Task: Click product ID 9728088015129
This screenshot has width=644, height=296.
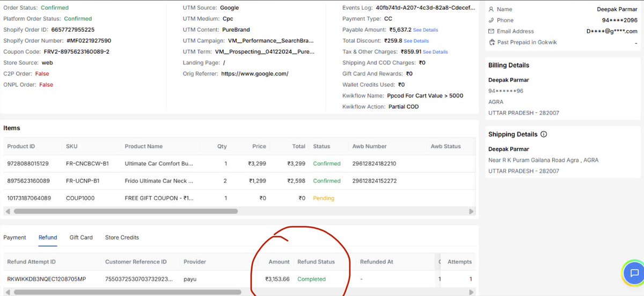Action: pyautogui.click(x=27, y=163)
